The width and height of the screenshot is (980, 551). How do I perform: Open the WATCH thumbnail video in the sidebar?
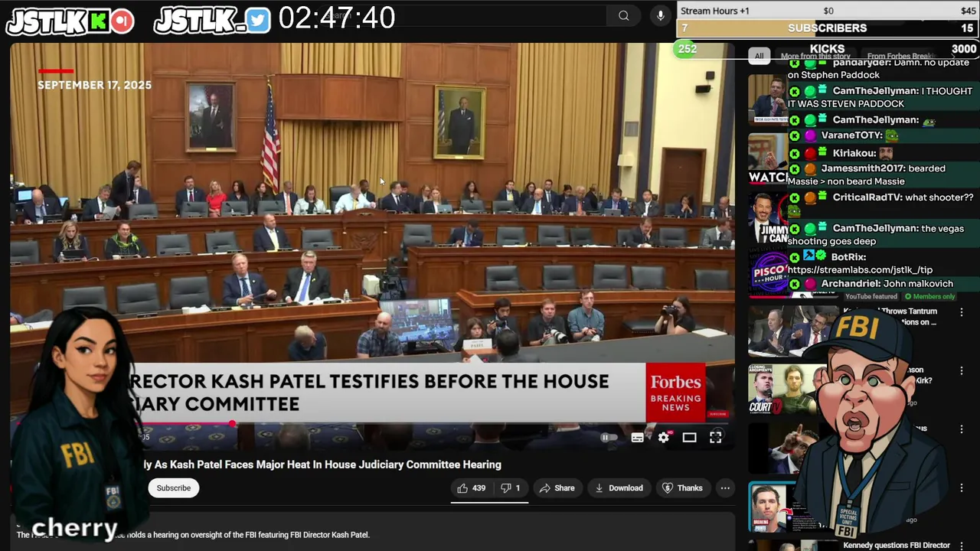(767, 159)
